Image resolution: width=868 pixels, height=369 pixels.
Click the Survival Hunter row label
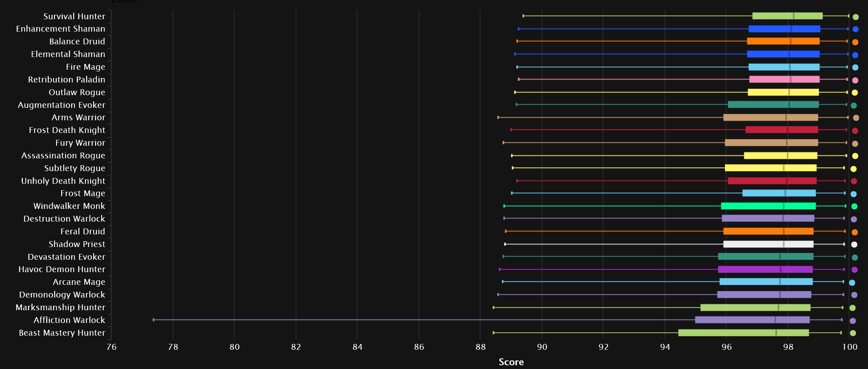(74, 16)
